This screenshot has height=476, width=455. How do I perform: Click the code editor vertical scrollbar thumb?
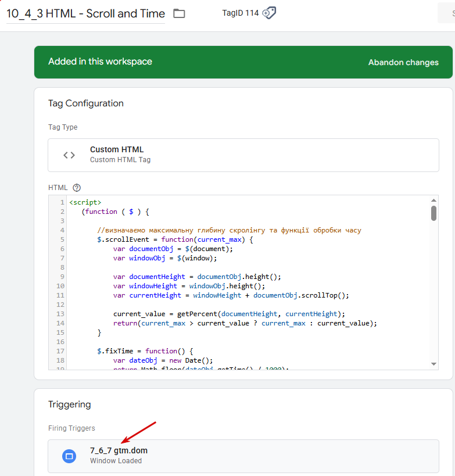tap(433, 213)
